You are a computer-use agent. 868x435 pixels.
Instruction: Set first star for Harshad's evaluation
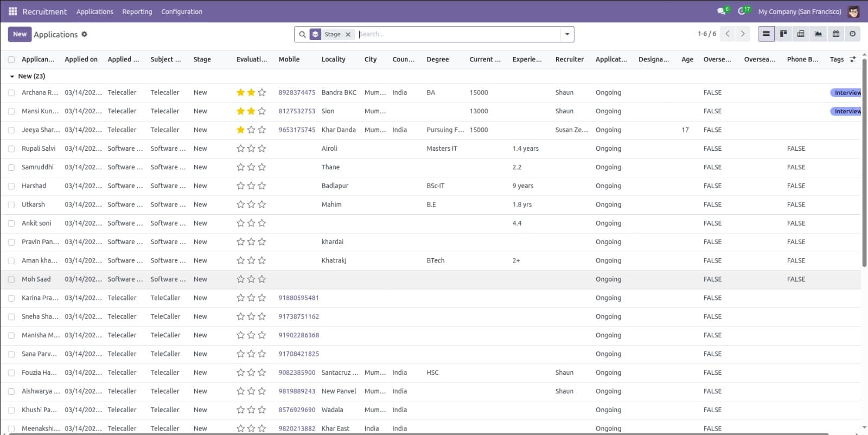click(x=241, y=186)
